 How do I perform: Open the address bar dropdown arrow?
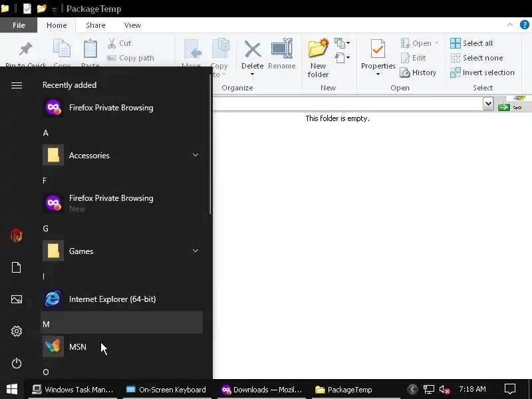tap(488, 104)
